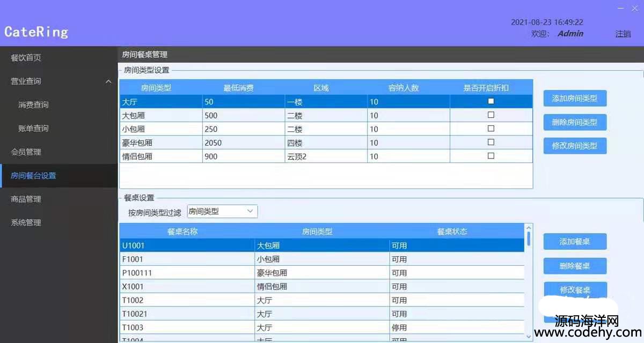644x343 pixels.
Task: Minimize the CateRing window
Action: 621,9
